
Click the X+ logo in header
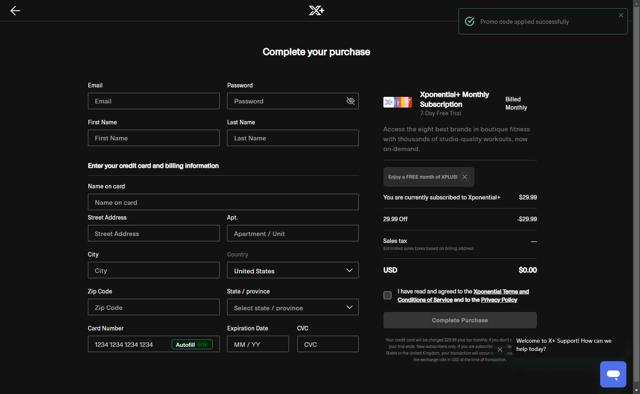coord(316,10)
